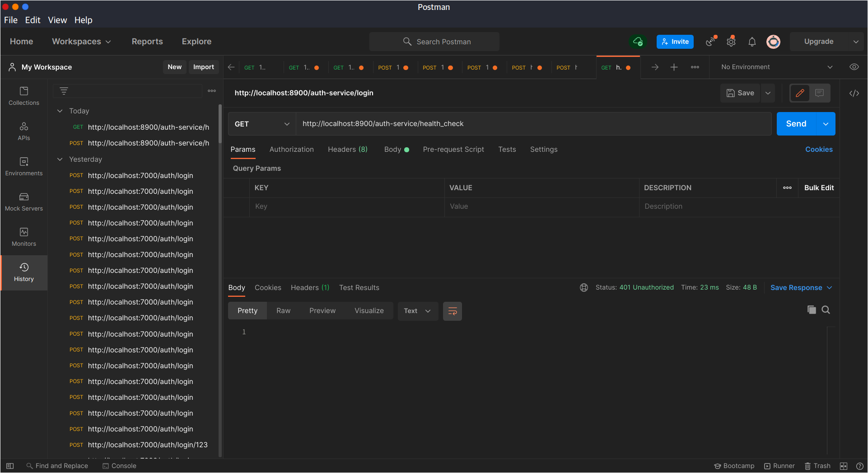
Task: Expand the Workspaces dropdown
Action: point(81,42)
